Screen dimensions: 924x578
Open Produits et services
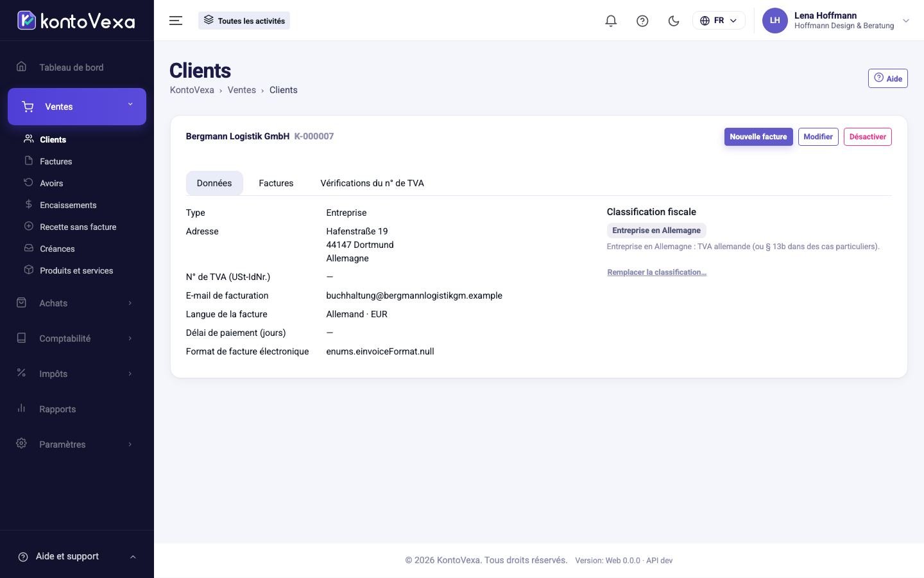76,270
